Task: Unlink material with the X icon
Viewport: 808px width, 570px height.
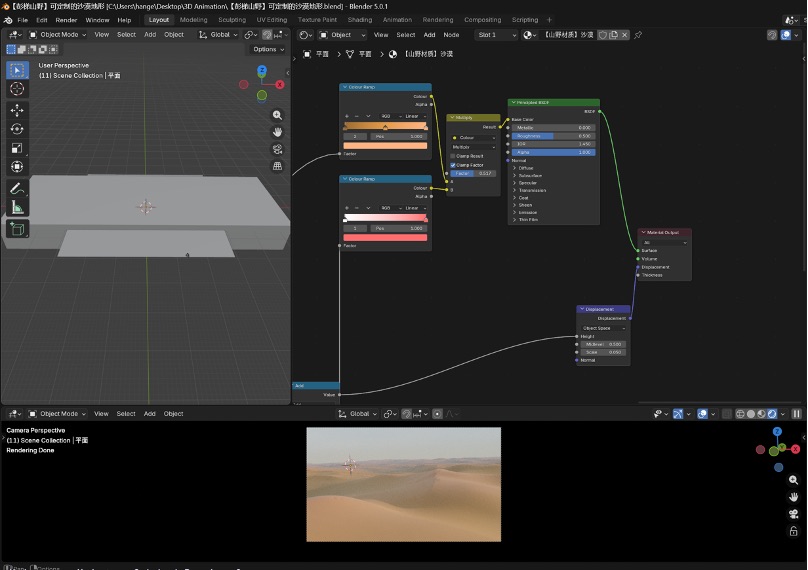Action: click(624, 35)
